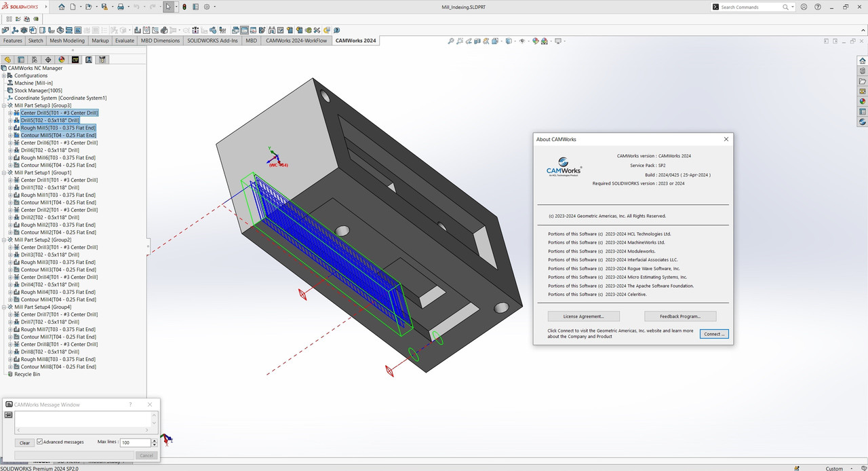Open the CAMWorks Tools Tree tab
The width and height of the screenshot is (868, 471).
[x=102, y=60]
